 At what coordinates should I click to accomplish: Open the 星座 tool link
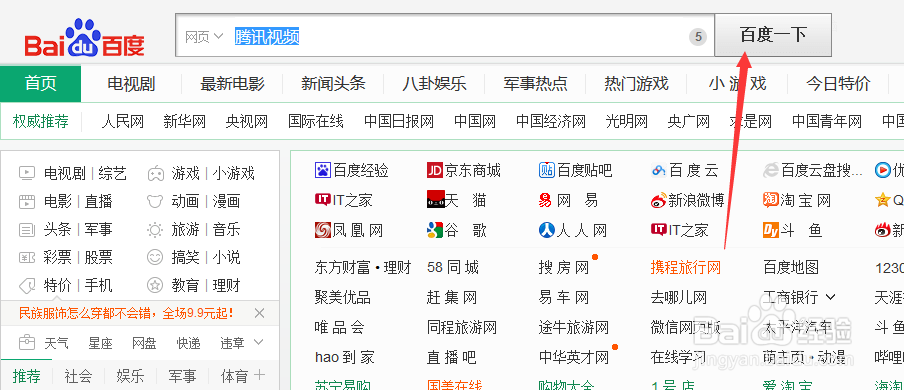tap(100, 343)
